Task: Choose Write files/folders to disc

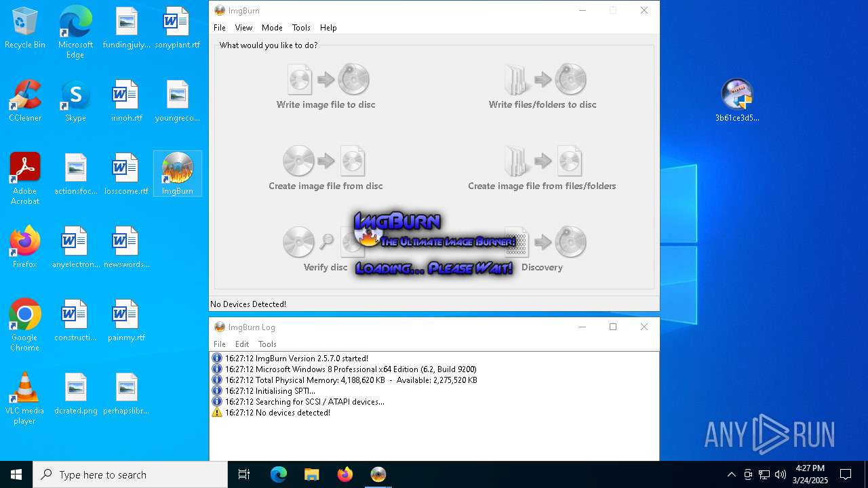Action: pos(542,87)
